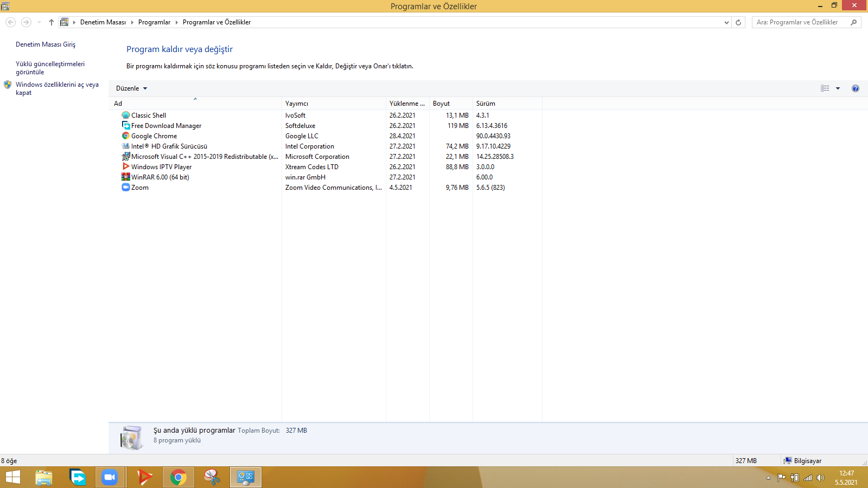
Task: Select the WinRAR 6.00 (64 bit) entry
Action: pos(160,177)
